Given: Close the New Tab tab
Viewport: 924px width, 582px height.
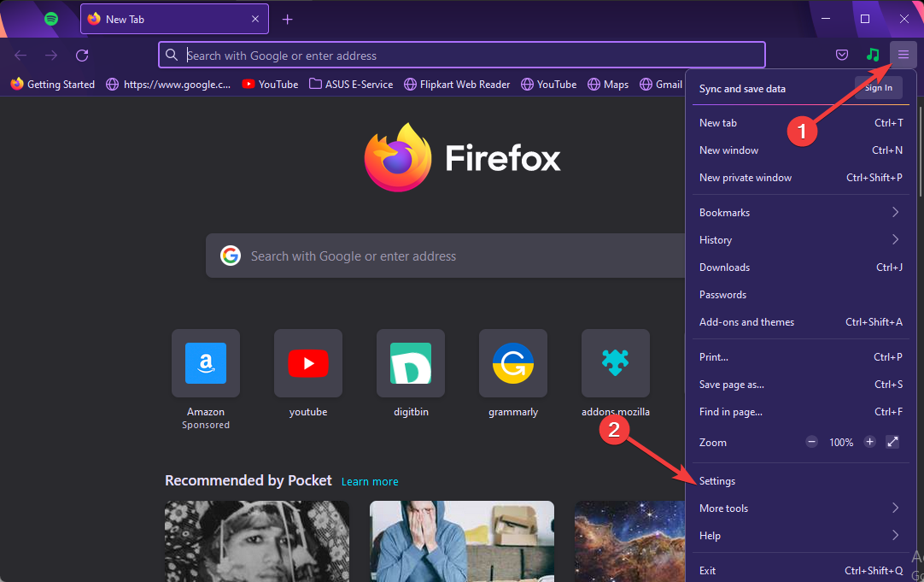Looking at the screenshot, I should [x=255, y=19].
